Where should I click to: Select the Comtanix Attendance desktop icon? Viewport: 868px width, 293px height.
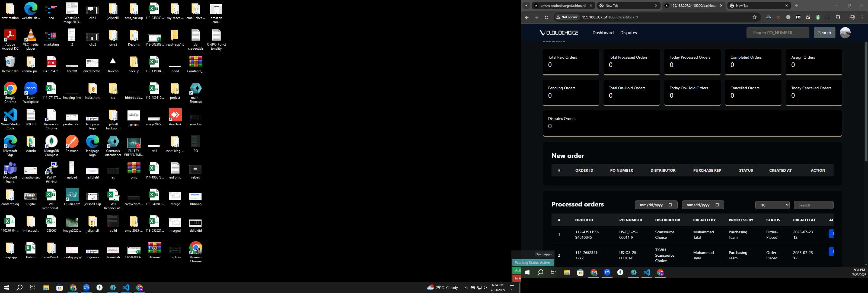point(113,146)
